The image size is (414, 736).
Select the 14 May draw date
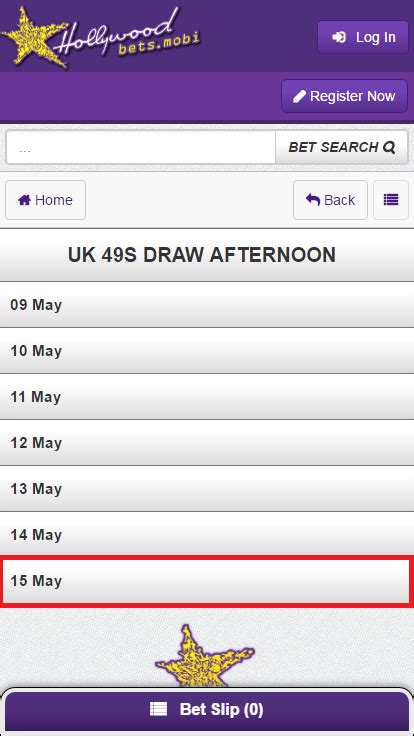207,534
